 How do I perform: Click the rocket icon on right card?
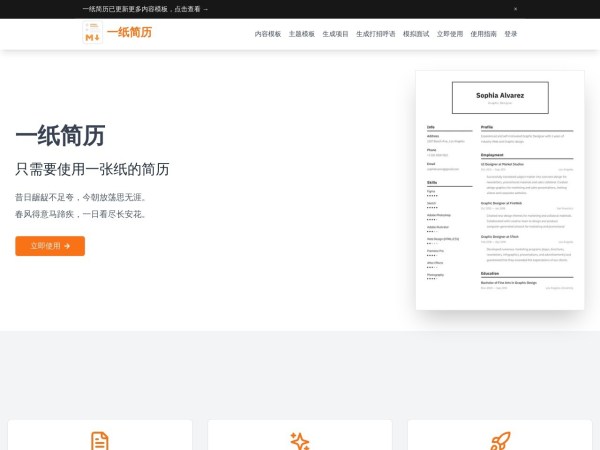(499, 441)
